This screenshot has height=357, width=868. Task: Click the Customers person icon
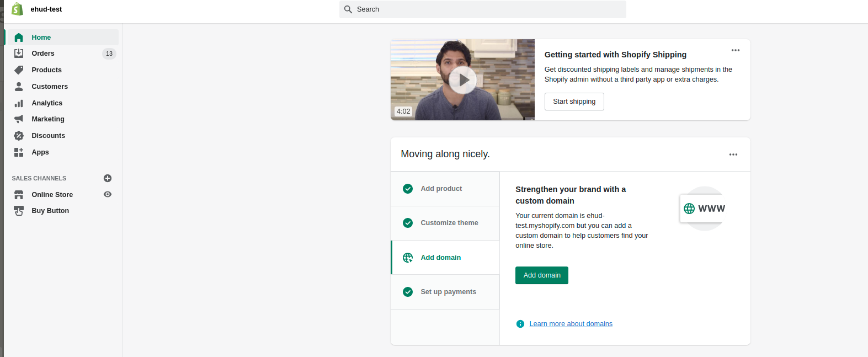(x=19, y=87)
